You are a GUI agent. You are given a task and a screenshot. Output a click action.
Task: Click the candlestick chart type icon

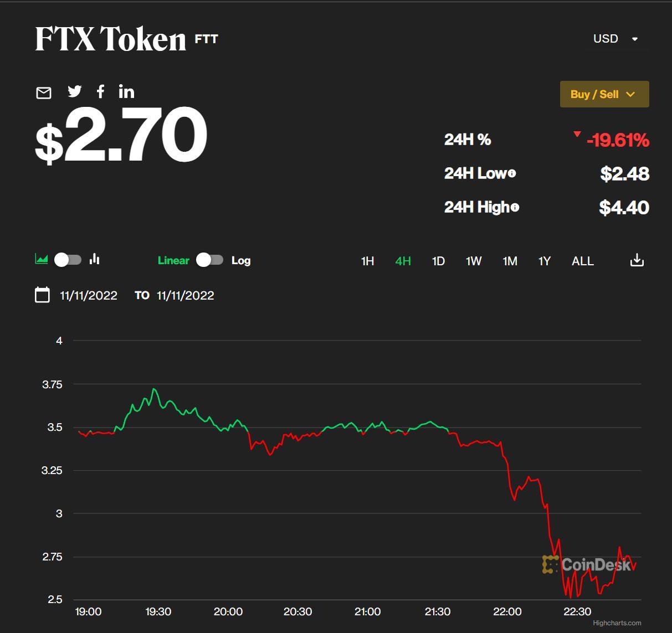click(95, 259)
